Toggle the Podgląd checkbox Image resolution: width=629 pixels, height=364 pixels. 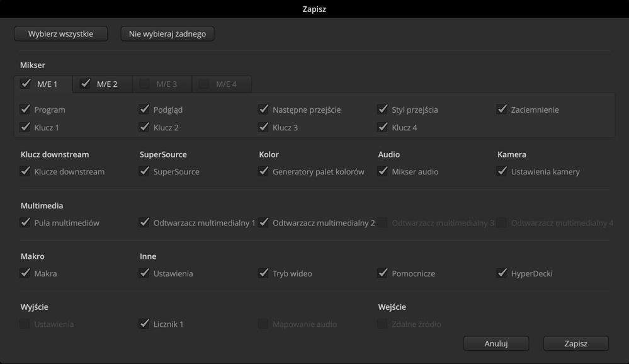[x=144, y=110]
